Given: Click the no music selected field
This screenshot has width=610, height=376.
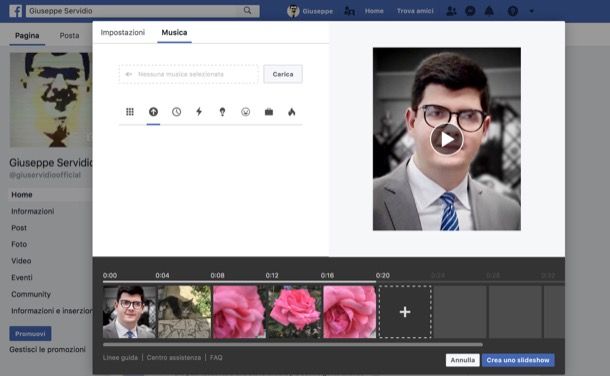Looking at the screenshot, I should coord(188,74).
